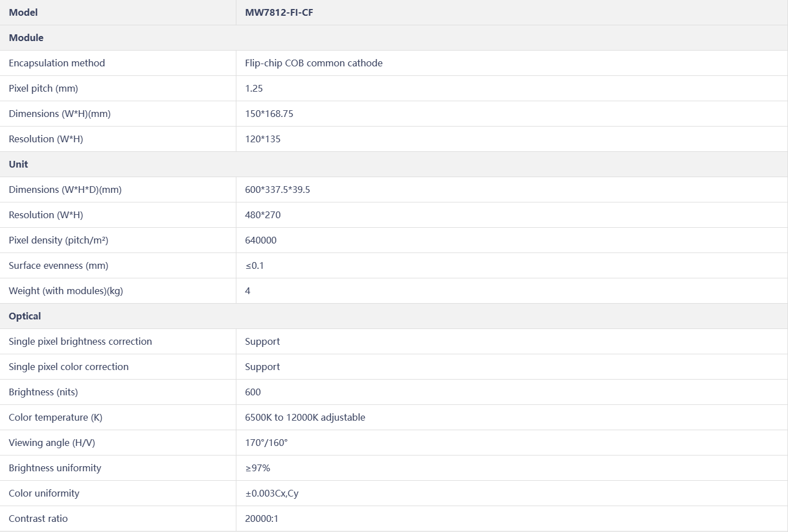Select the Weight (with modules)(kg) label
The width and height of the screenshot is (788, 532).
(66, 291)
